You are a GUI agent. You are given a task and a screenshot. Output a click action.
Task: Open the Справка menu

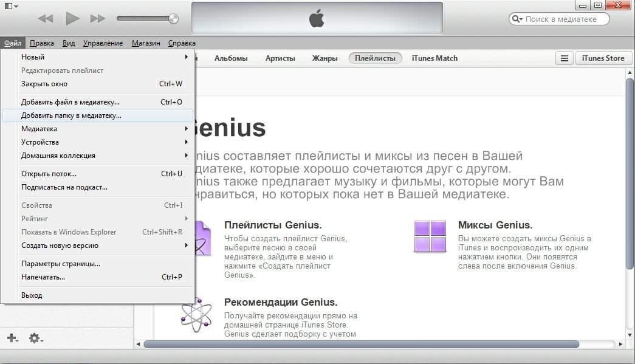pyautogui.click(x=182, y=43)
